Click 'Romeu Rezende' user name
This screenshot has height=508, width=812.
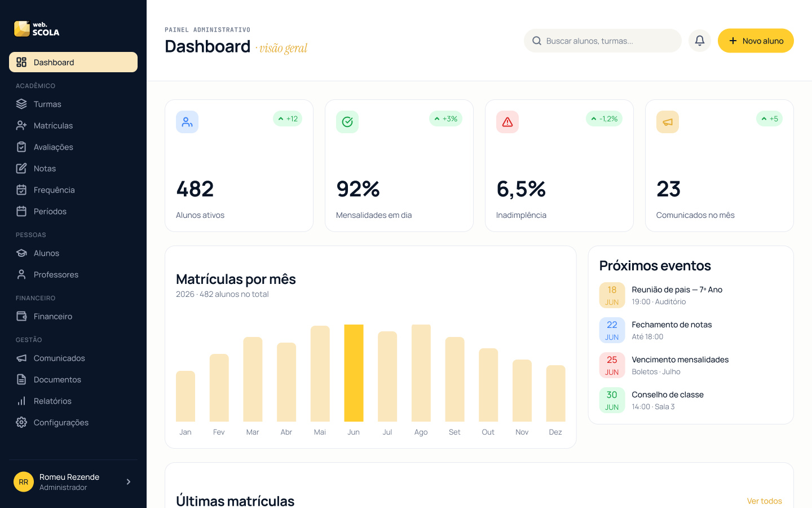(x=69, y=477)
